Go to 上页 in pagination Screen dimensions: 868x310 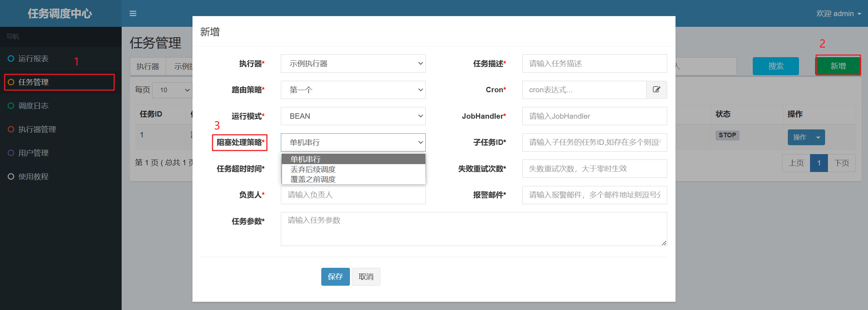pos(796,163)
